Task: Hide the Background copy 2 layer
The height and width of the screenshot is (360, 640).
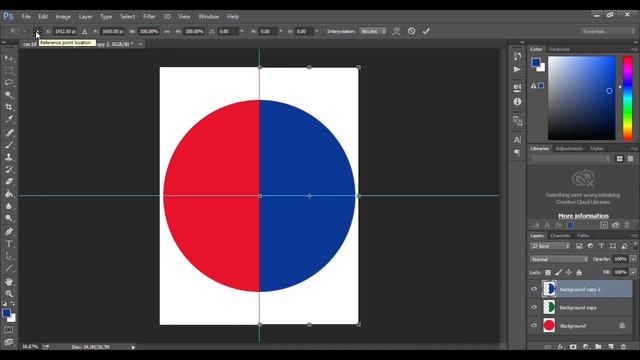Action: coord(534,289)
